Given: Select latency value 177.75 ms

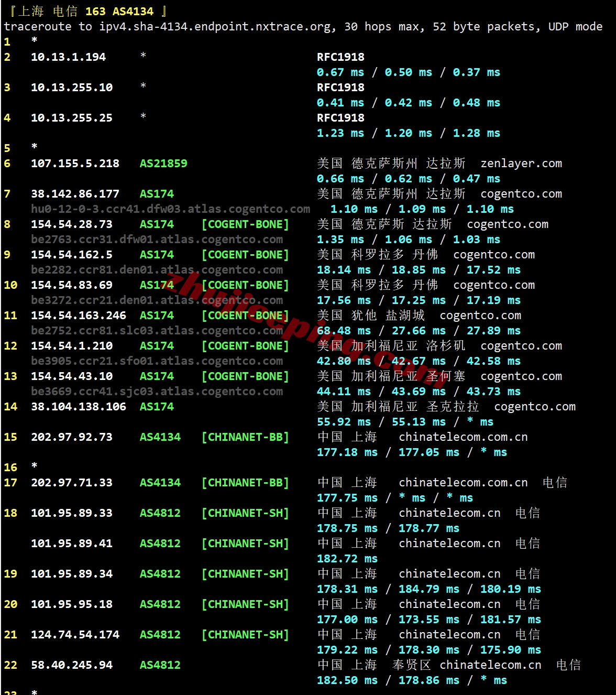Looking at the screenshot, I should 347,498.
